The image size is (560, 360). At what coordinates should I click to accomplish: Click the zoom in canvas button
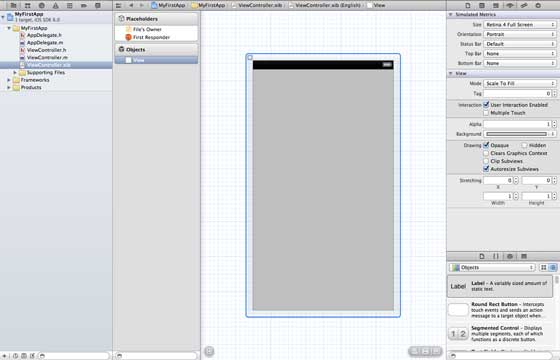436,351
